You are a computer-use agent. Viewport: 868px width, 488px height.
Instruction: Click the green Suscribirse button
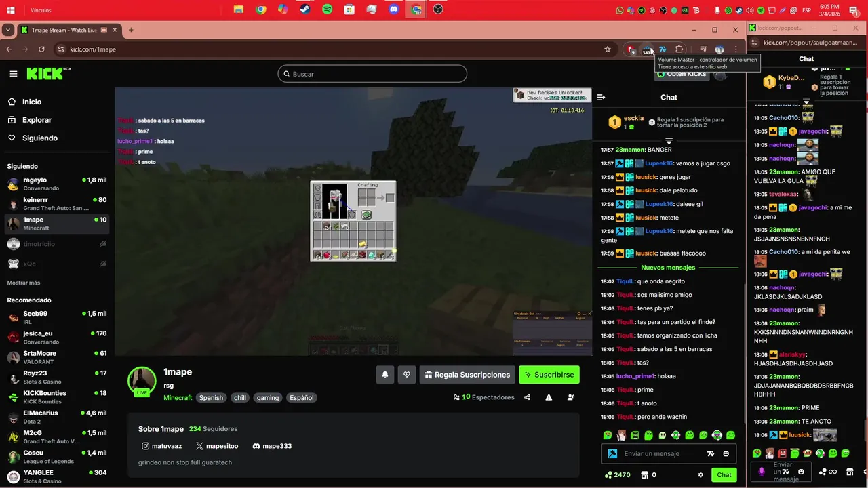coord(549,375)
